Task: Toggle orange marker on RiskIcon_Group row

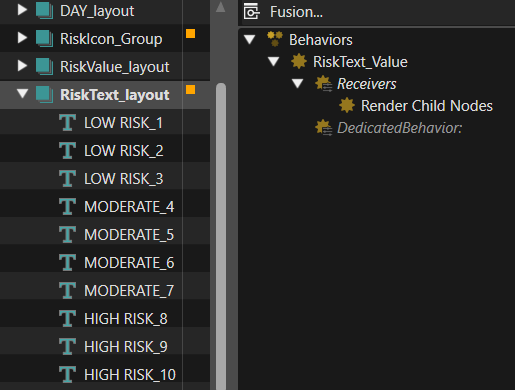Action: pyautogui.click(x=190, y=34)
